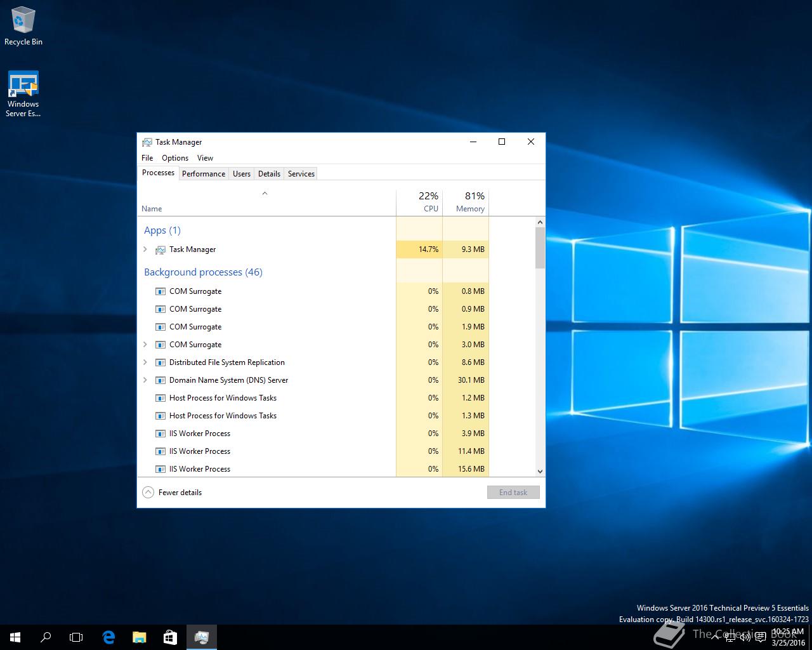Click icon of COM Surrogate using 3.0 MB
Viewport: 812px width, 650px height.
coord(160,345)
